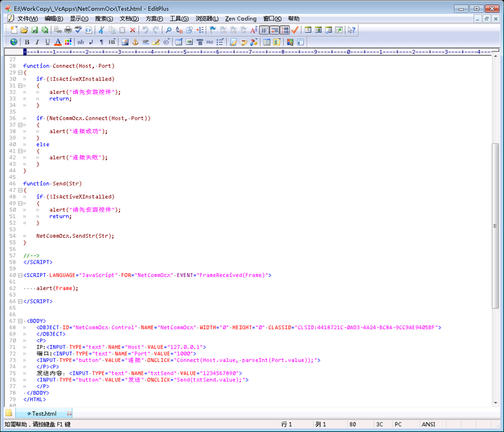
Task: Open the 编辑 menu
Action: [54, 19]
